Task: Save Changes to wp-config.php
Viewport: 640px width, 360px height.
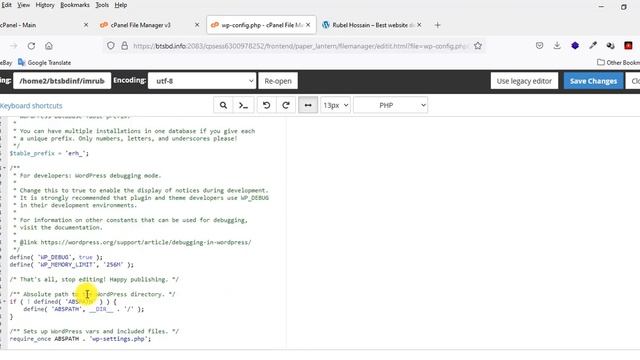Action: click(x=593, y=81)
